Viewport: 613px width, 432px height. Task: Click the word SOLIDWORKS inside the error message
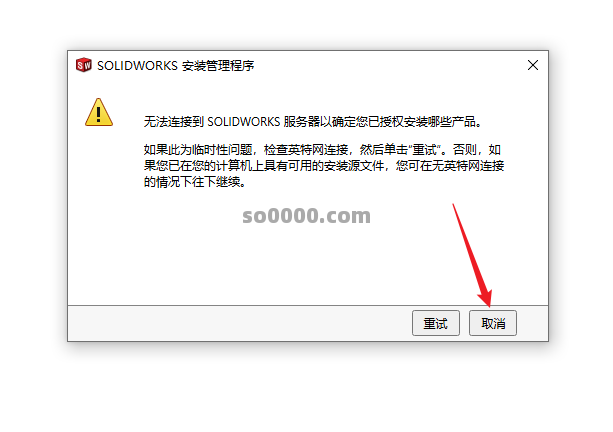tap(244, 122)
